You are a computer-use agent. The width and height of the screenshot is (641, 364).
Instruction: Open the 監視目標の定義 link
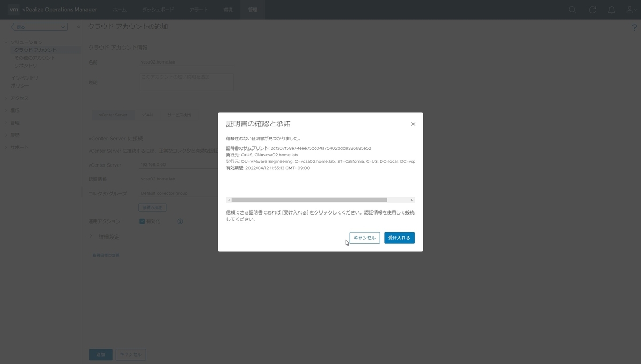(x=106, y=255)
